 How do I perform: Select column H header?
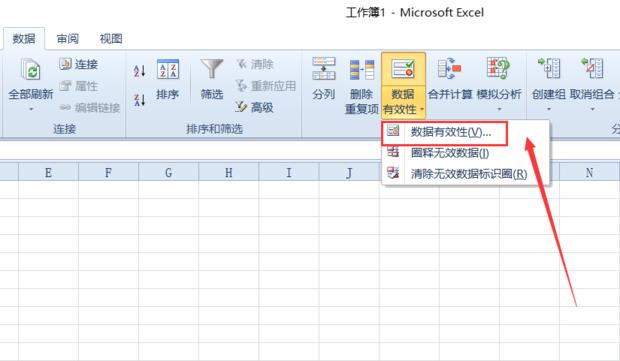229,172
